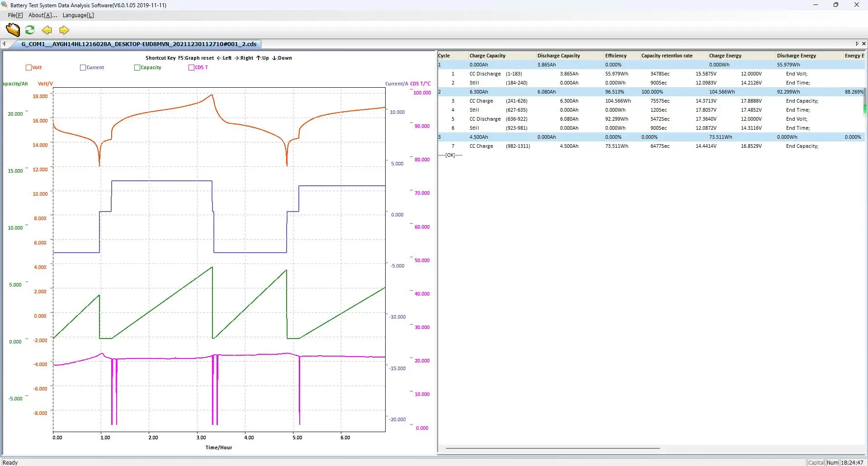This screenshot has height=466, width=868.
Task: Click the tab scroll left arrow
Action: (4, 44)
